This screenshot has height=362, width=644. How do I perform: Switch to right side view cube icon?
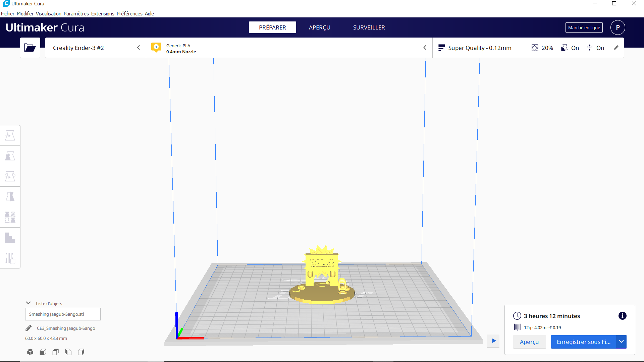(81, 352)
